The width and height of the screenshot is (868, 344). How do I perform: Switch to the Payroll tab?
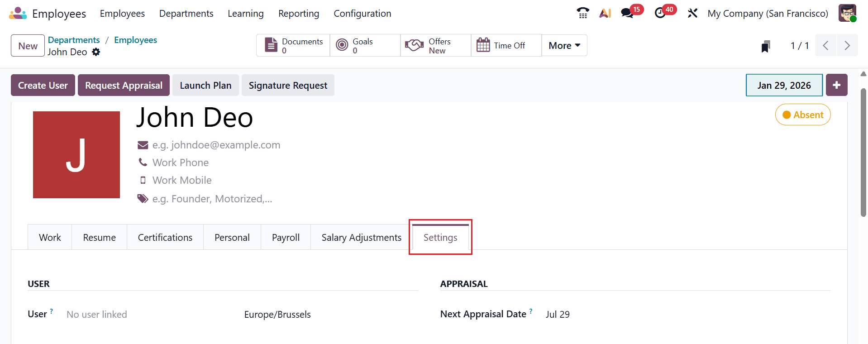click(x=286, y=237)
